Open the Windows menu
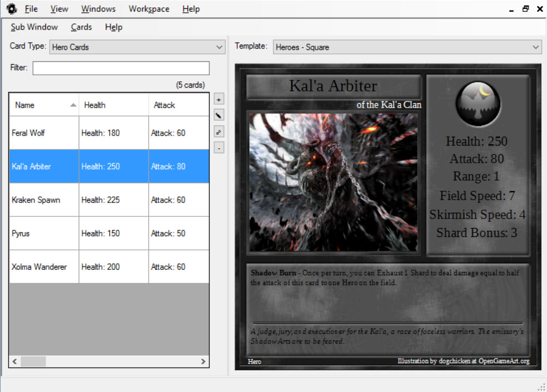Screen dimensions: 547x392 tap(98, 9)
